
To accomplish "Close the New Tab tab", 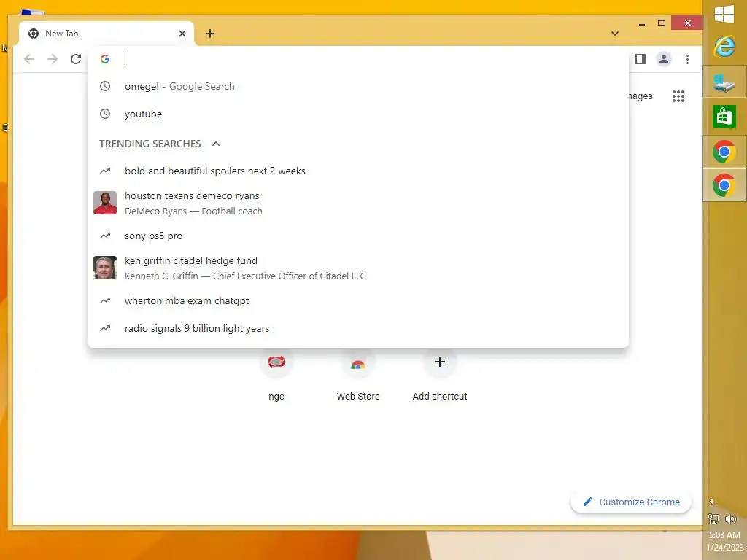I will 182,34.
